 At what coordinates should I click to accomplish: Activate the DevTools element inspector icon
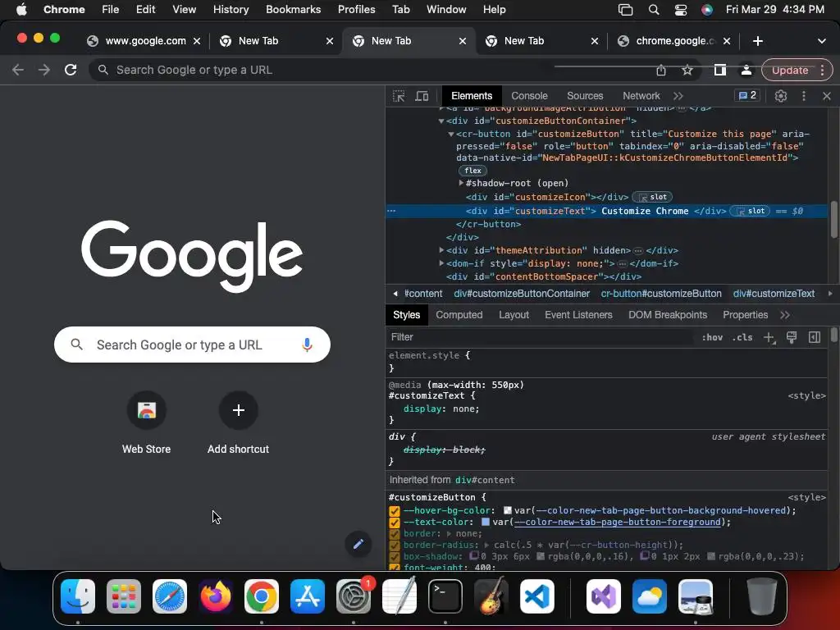pyautogui.click(x=399, y=96)
